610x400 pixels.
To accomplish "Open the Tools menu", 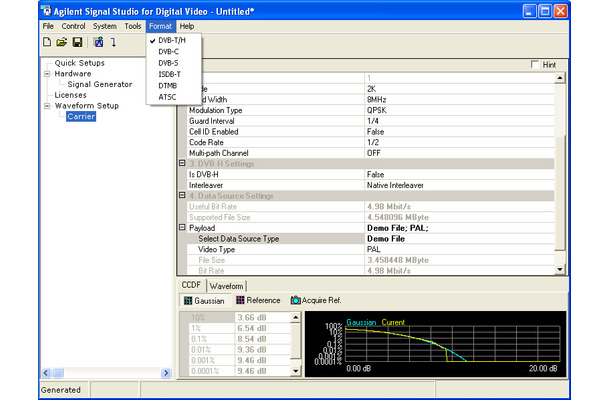I will click(133, 26).
